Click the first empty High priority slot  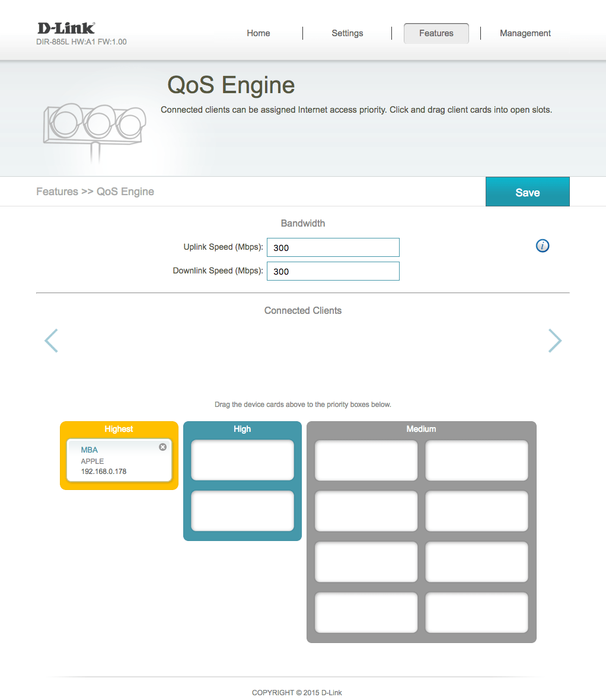pyautogui.click(x=242, y=460)
